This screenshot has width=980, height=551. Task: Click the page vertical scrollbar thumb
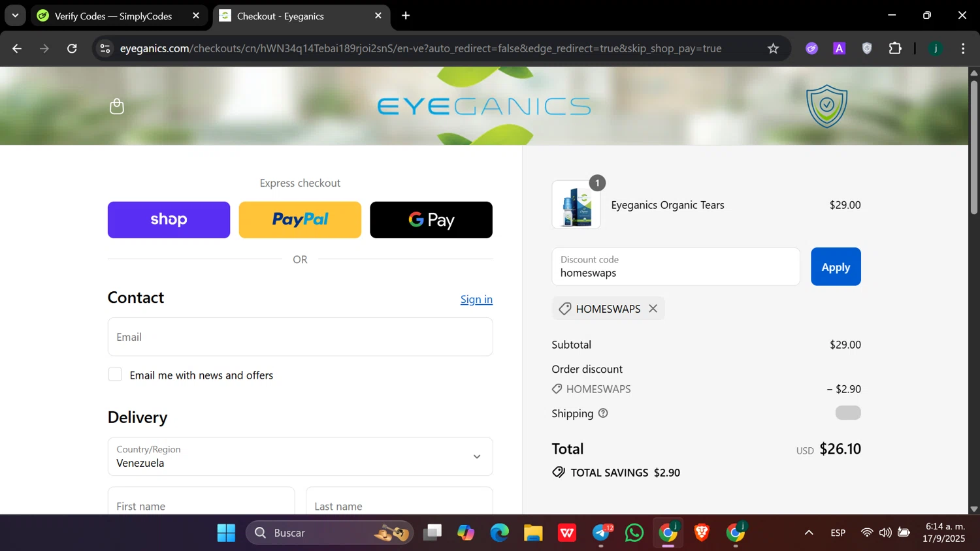[973, 147]
